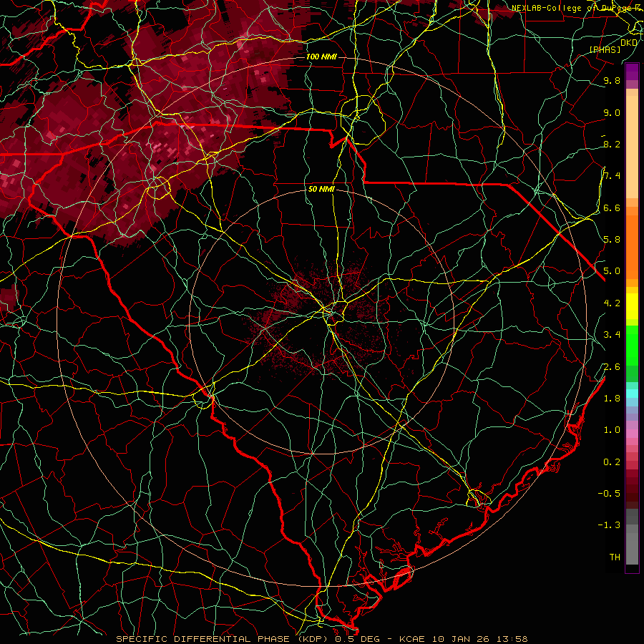
Task: Click the -1.3 value on the legend
Action: pos(609,525)
